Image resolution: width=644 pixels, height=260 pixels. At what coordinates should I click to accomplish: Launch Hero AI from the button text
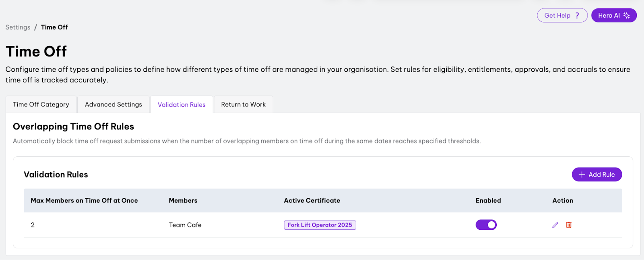pos(609,15)
